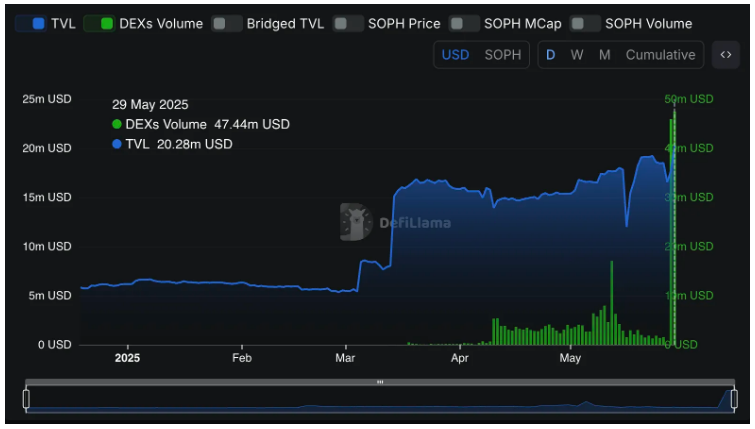Select daily D interval
Viewport: 755px width, 429px height.
coord(550,55)
